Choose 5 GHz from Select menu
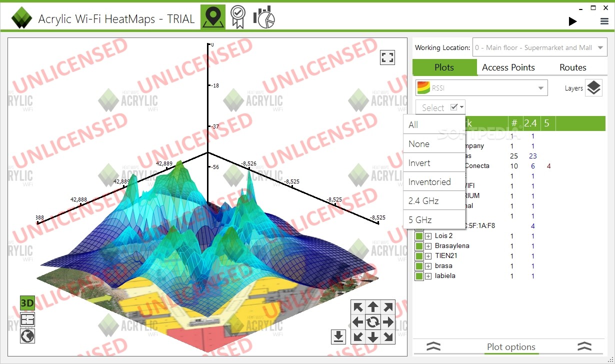 pyautogui.click(x=434, y=219)
